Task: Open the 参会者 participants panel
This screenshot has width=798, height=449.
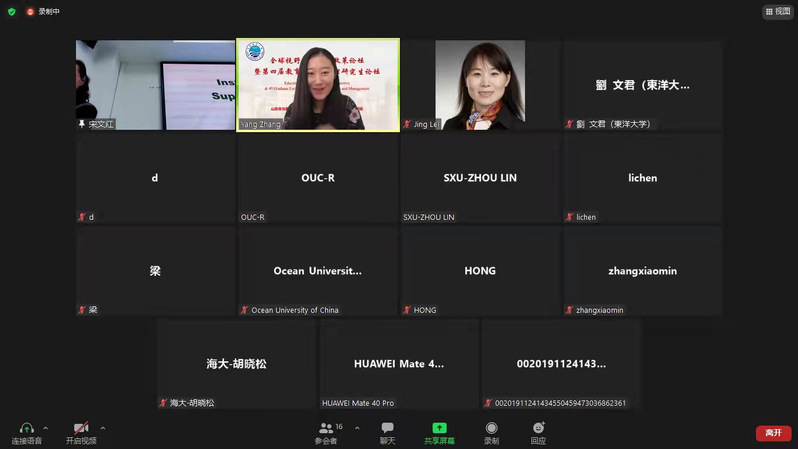Action: (326, 428)
